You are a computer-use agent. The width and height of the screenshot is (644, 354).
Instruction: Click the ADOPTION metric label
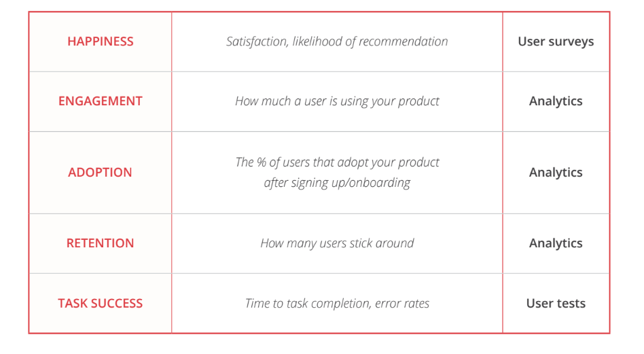point(101,173)
